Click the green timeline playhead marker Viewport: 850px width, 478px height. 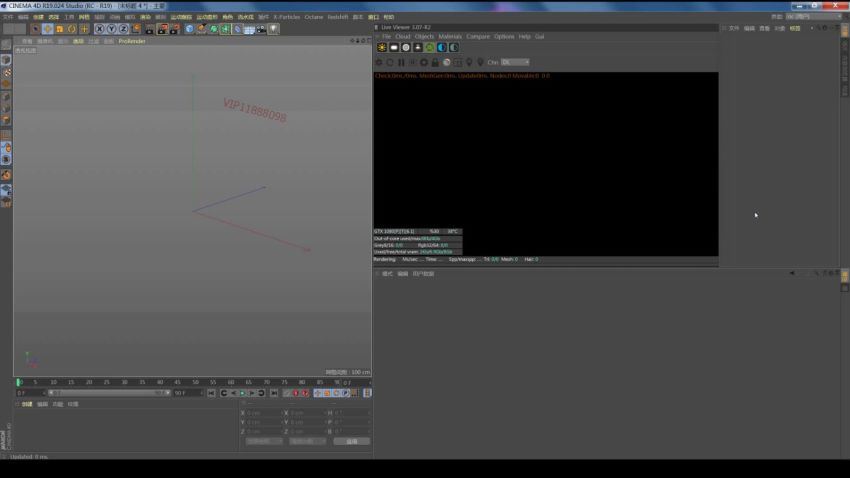pyautogui.click(x=18, y=382)
